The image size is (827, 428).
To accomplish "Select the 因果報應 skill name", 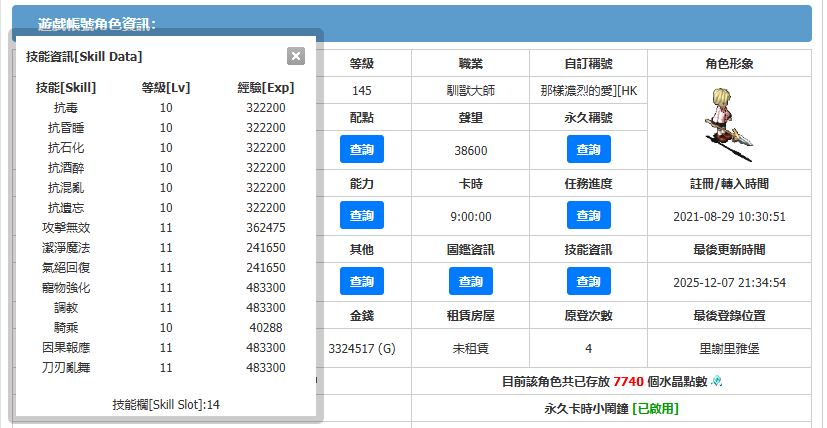I will tap(66, 348).
